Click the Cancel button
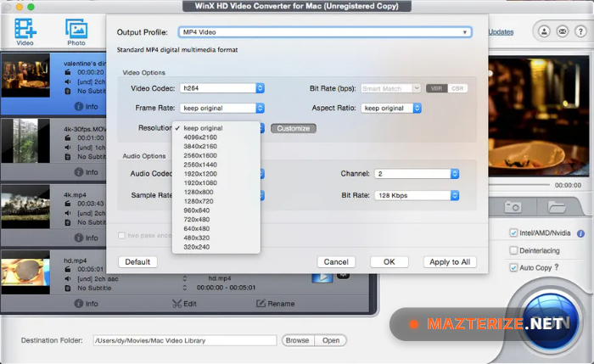This screenshot has width=594, height=364. tap(336, 261)
